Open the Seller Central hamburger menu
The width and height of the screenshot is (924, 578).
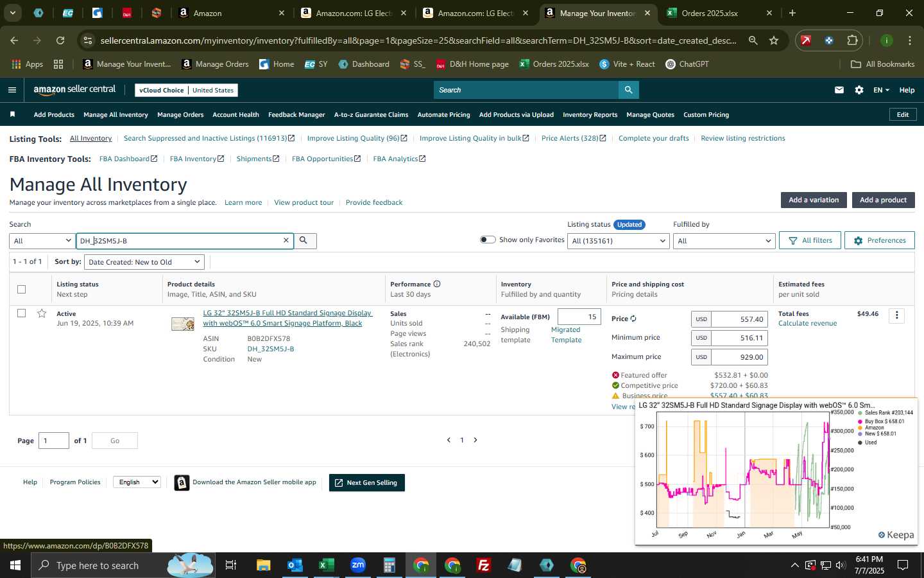pyautogui.click(x=12, y=90)
